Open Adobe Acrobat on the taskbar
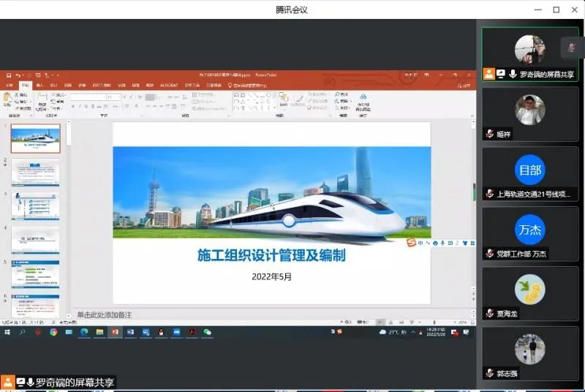 tap(192, 332)
